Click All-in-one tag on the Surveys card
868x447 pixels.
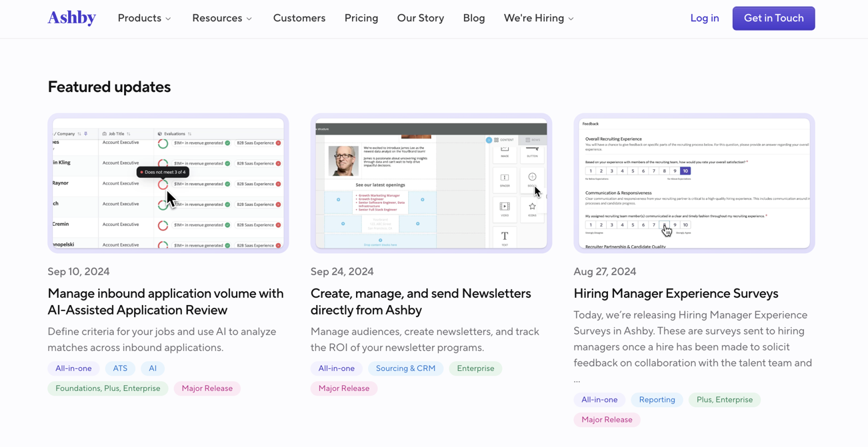(599, 400)
